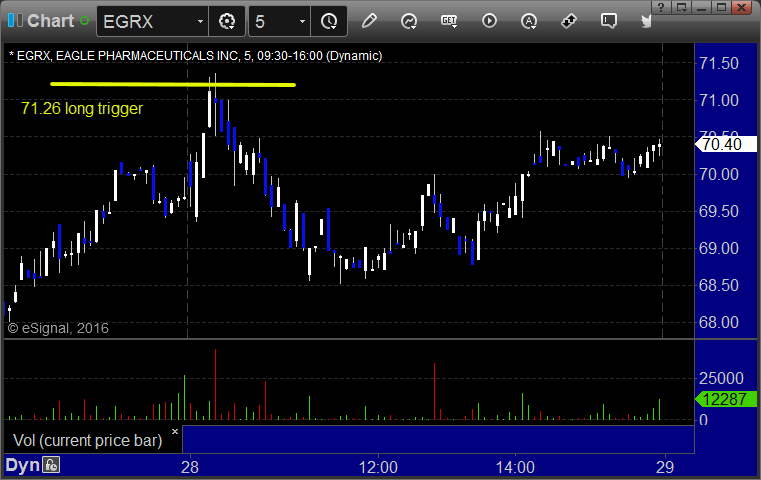Open the line studies menu
Image resolution: width=761 pixels, height=480 pixels.
pos(409,21)
